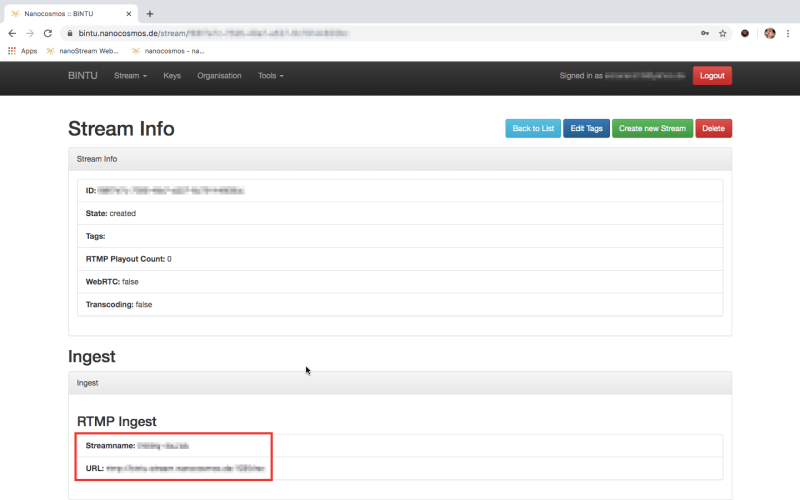Expand the Tools dropdown menu
Image resolution: width=800 pixels, height=500 pixels.
coord(270,76)
